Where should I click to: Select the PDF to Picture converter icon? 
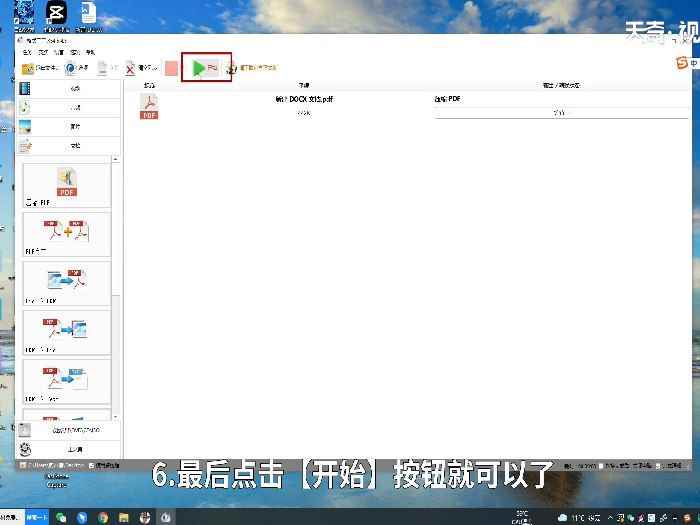(x=67, y=329)
